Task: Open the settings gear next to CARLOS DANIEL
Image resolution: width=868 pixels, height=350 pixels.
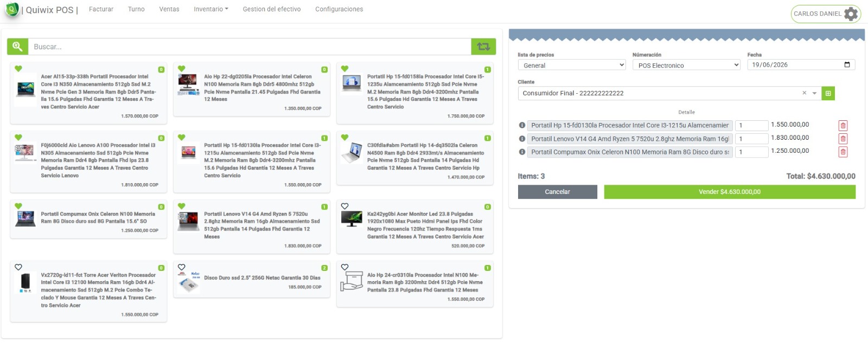Action: click(851, 14)
